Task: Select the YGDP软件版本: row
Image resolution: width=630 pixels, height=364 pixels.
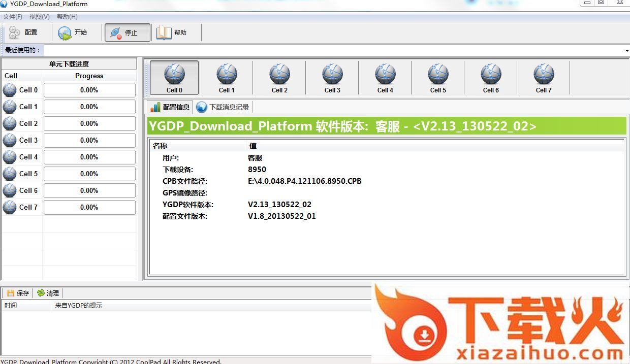Action: coord(387,205)
